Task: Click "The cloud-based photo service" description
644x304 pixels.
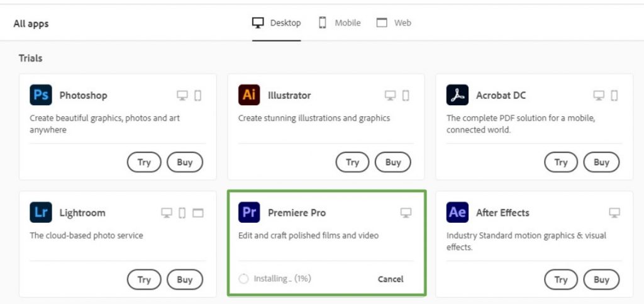Action: 86,236
